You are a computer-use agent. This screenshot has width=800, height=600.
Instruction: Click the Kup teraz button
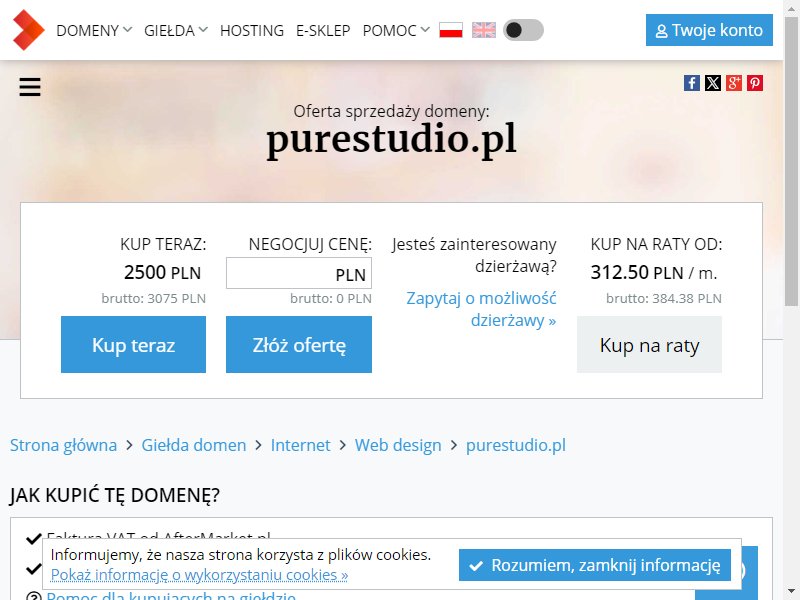[x=133, y=344]
